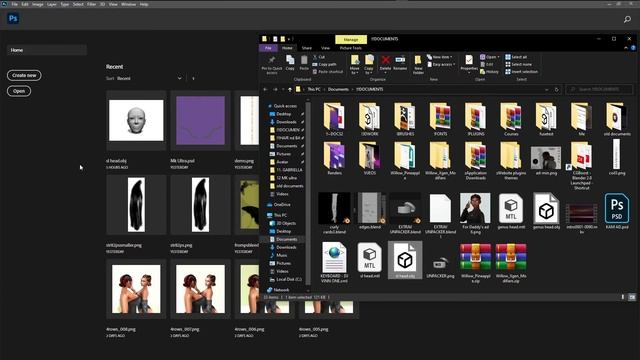Viewport: 640px width, 360px height.
Task: Click Edit in the Open group
Action: pyautogui.click(x=487, y=64)
